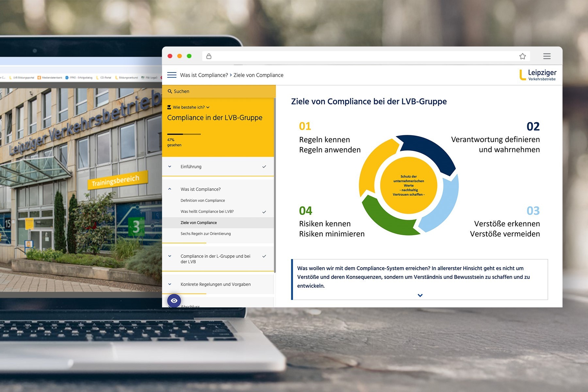
Task: Click Ziele von Compliance in breadcrumb
Action: coord(258,75)
